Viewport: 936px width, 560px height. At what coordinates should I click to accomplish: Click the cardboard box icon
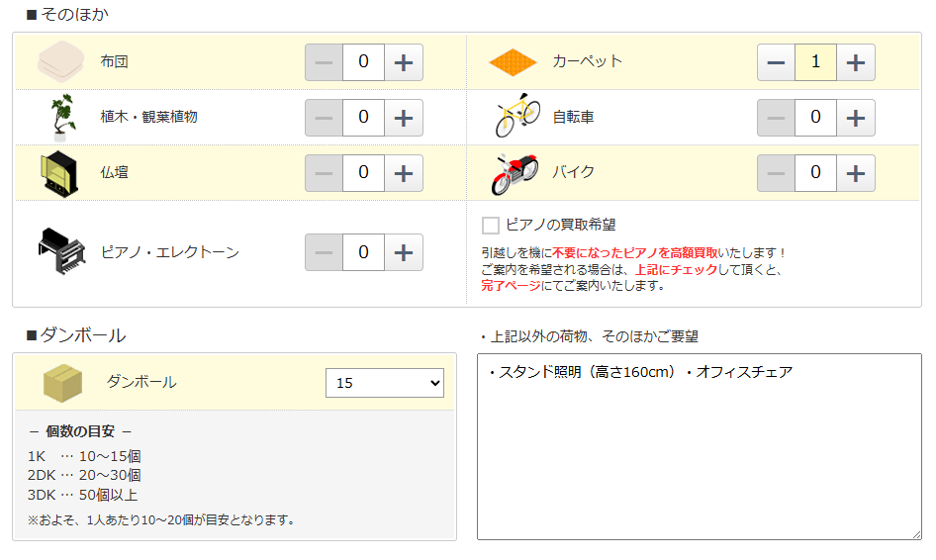click(x=62, y=382)
